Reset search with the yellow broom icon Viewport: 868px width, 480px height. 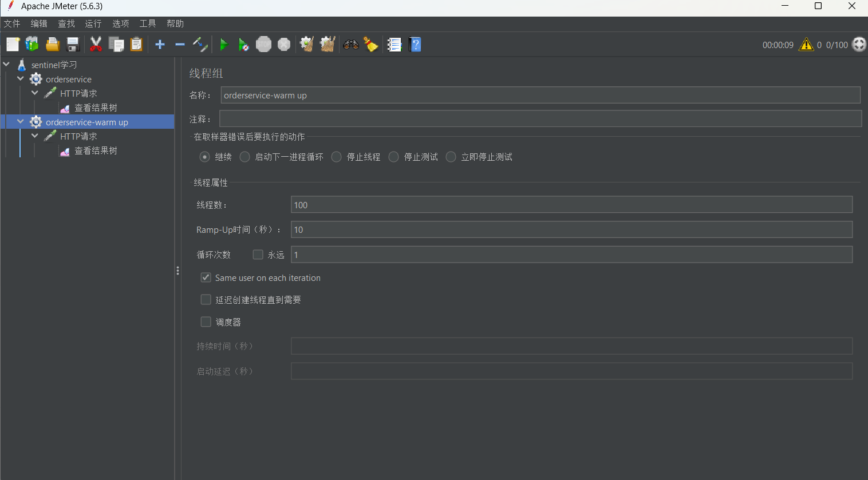tap(371, 44)
